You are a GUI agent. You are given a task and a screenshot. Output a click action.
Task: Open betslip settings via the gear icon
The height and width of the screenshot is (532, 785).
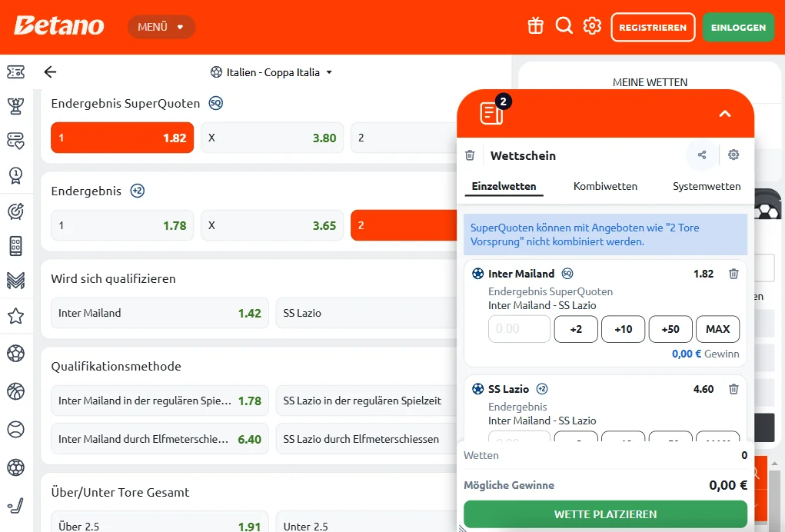pyautogui.click(x=733, y=155)
